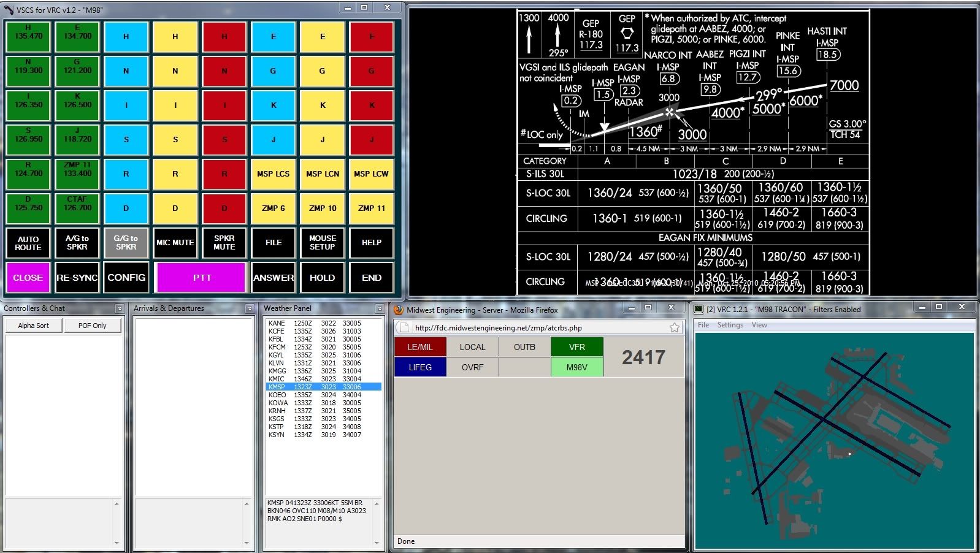The height and width of the screenshot is (553, 980).
Task: Click the LOCAL squawk category button
Action: [472, 347]
